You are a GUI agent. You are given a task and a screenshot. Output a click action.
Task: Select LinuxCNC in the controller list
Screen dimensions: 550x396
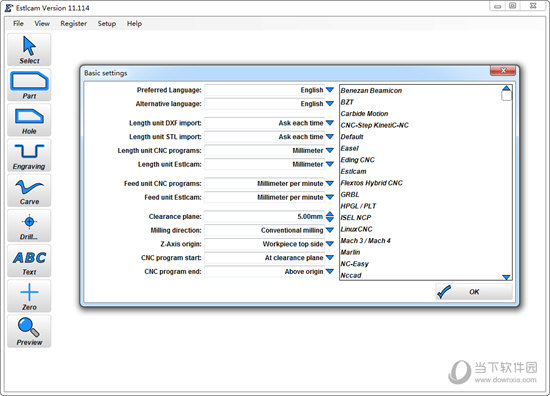[x=356, y=229]
